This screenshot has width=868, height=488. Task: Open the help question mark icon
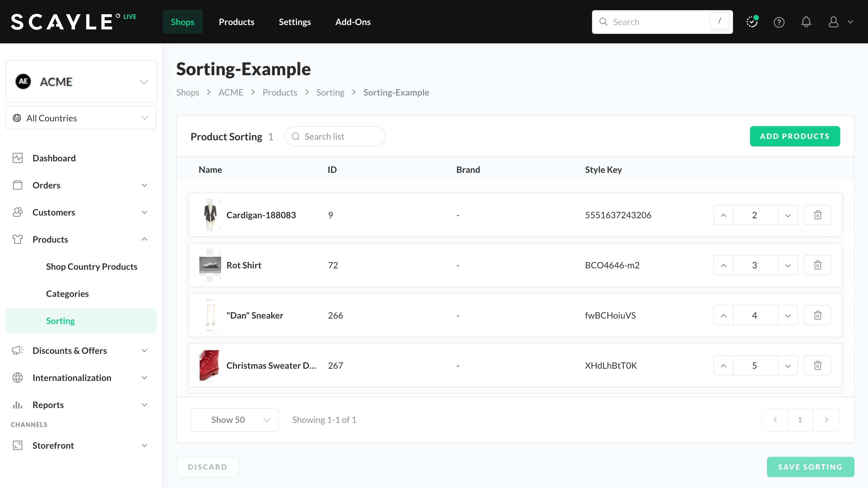pos(779,22)
